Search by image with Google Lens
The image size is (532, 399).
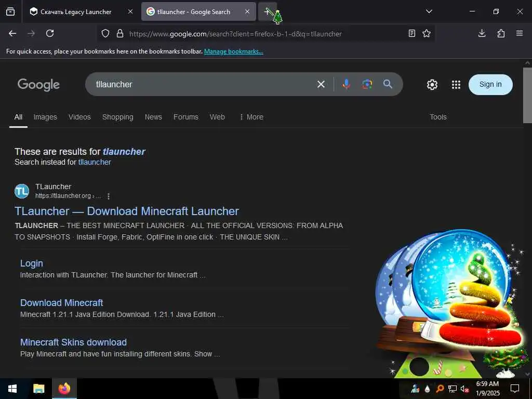[x=367, y=84]
